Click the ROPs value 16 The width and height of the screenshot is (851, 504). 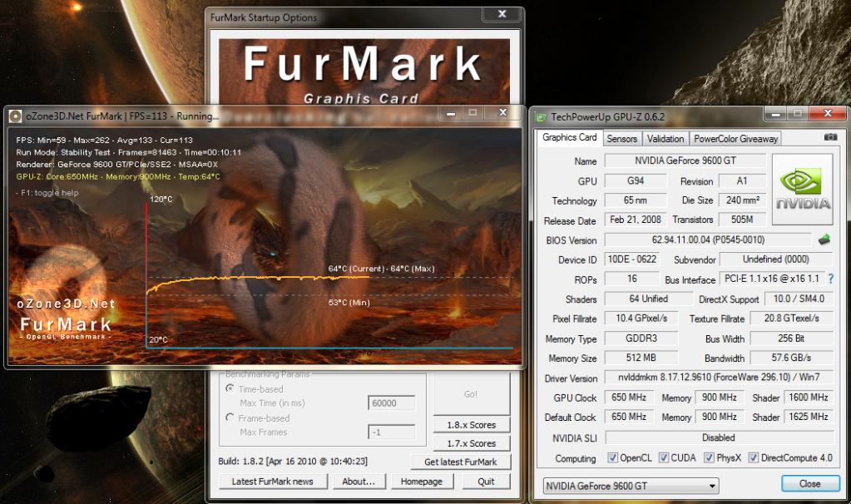pyautogui.click(x=631, y=279)
